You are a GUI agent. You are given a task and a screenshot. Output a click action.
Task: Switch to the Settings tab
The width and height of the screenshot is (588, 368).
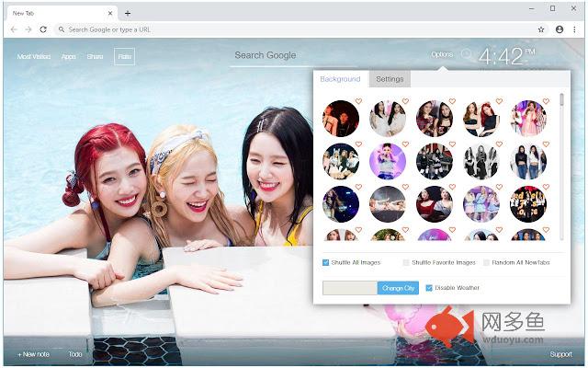pyautogui.click(x=390, y=79)
